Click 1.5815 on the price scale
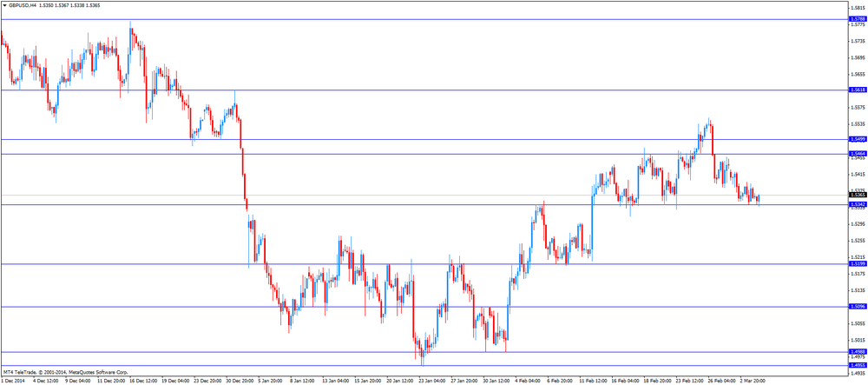 (x=857, y=8)
